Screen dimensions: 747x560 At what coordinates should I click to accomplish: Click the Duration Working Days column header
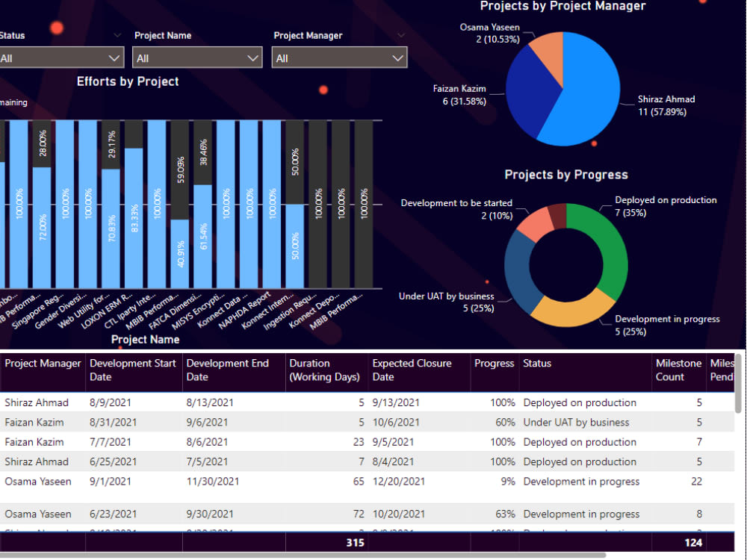tap(321, 371)
